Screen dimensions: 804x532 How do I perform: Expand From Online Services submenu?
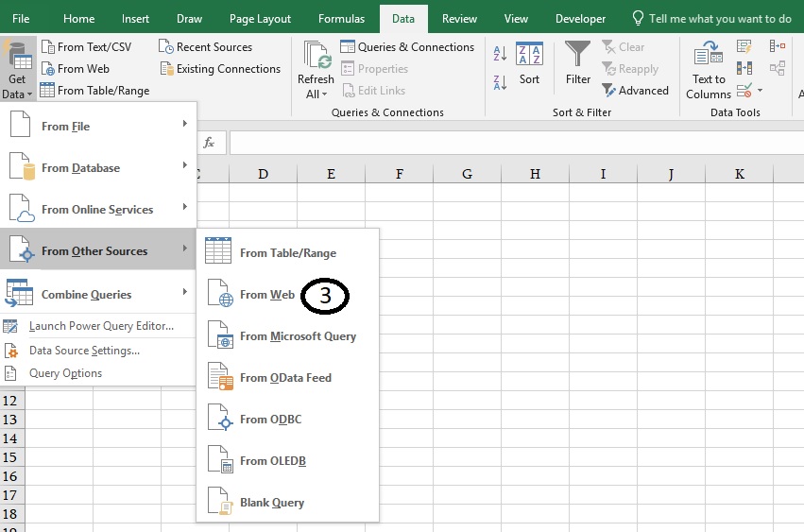pos(98,210)
